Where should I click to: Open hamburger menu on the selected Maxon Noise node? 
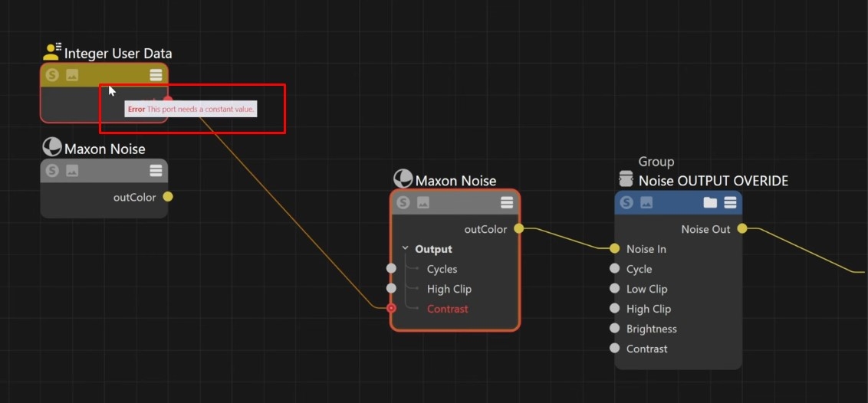(x=507, y=203)
